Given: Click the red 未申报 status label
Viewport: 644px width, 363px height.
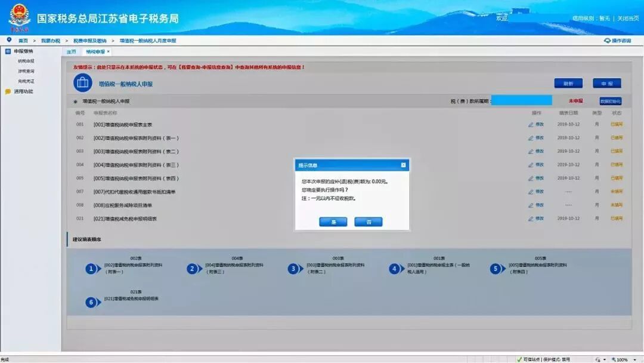Looking at the screenshot, I should [x=575, y=101].
